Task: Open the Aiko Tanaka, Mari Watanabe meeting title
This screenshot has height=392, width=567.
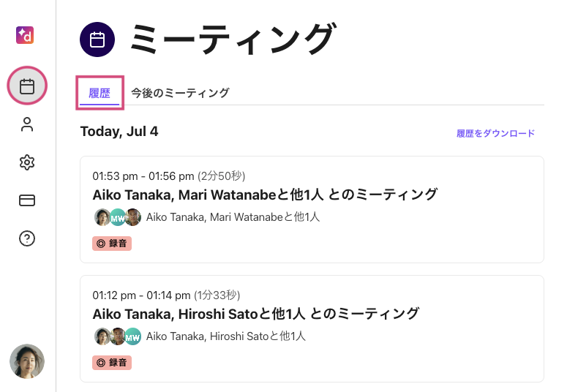Action: (x=265, y=195)
